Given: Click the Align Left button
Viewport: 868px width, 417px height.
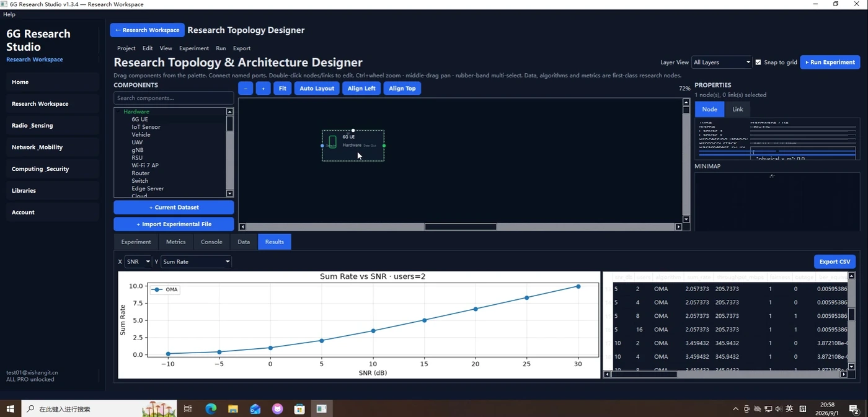Looking at the screenshot, I should click(361, 89).
